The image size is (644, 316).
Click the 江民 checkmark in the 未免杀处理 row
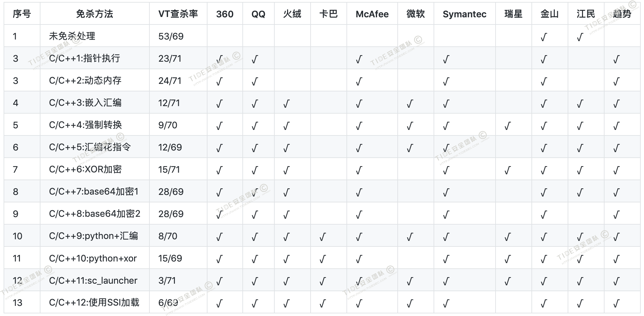tap(580, 37)
